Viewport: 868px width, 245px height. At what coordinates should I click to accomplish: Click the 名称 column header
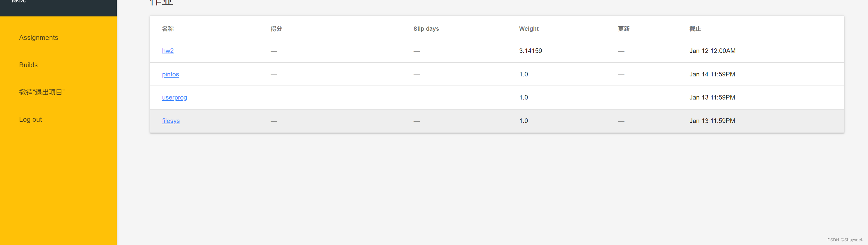point(168,29)
